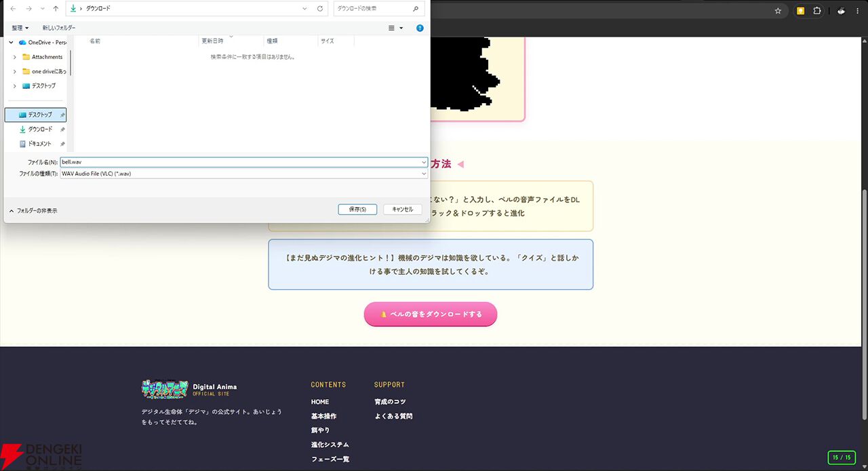The width and height of the screenshot is (868, 471).
Task: Select the one driveにあ folder
Action: click(x=44, y=71)
